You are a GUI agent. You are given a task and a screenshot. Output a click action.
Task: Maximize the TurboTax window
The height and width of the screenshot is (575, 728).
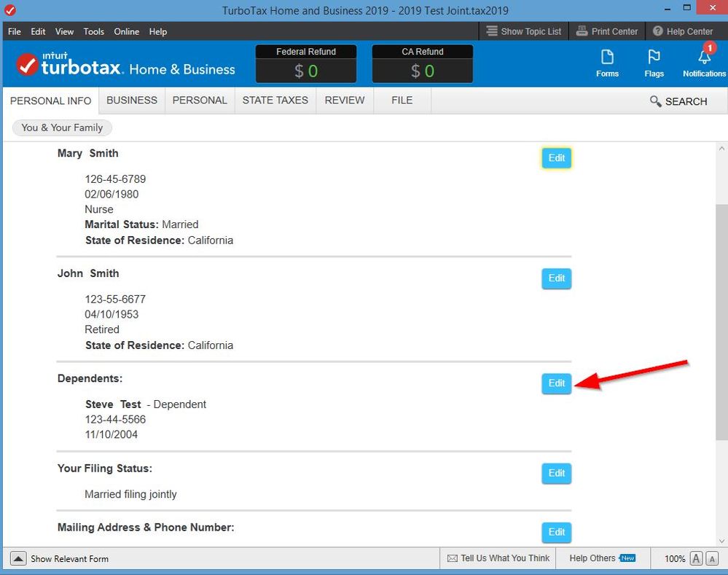click(x=687, y=7)
